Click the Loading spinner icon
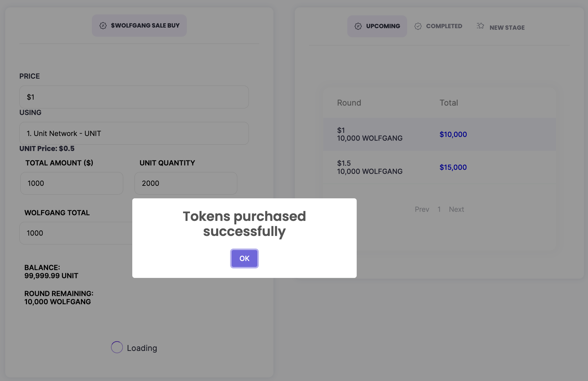588x381 pixels. point(117,347)
